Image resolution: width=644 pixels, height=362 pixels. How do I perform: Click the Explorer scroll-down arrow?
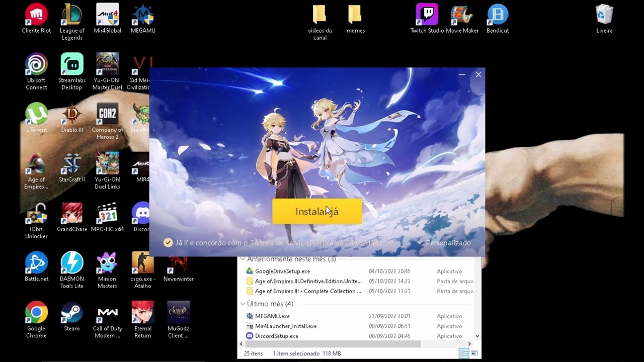[477, 336]
